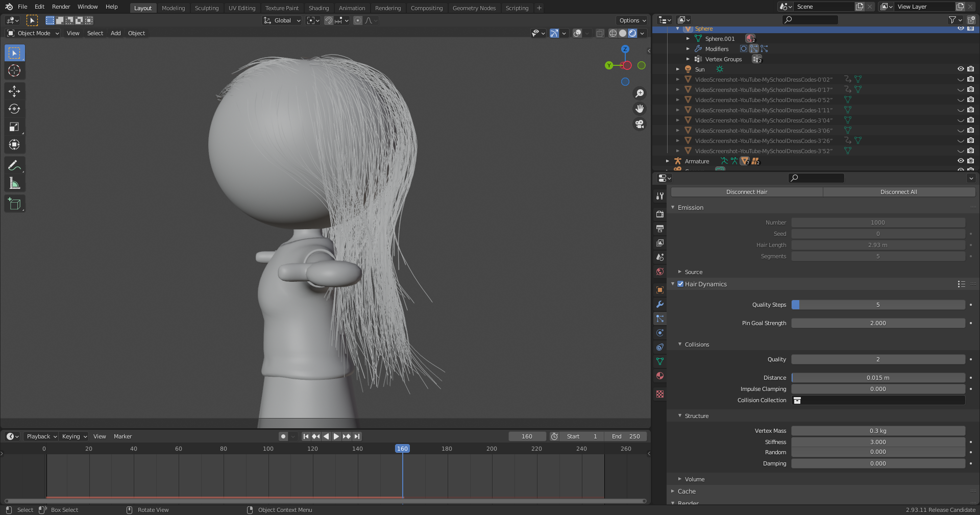Open the Render menu

pyautogui.click(x=61, y=7)
